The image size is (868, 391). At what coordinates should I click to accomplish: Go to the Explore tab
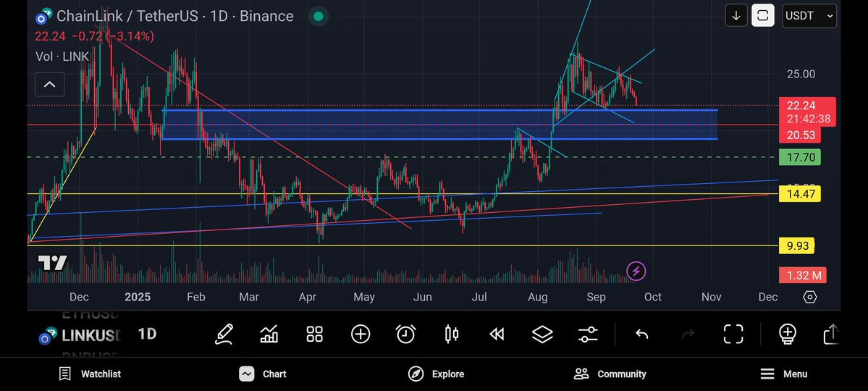(x=437, y=374)
